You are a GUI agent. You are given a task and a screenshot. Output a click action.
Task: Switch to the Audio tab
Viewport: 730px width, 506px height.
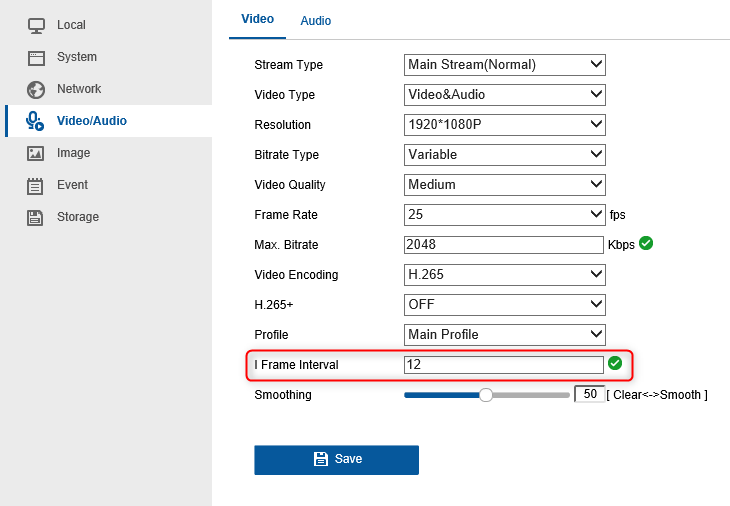point(316,21)
